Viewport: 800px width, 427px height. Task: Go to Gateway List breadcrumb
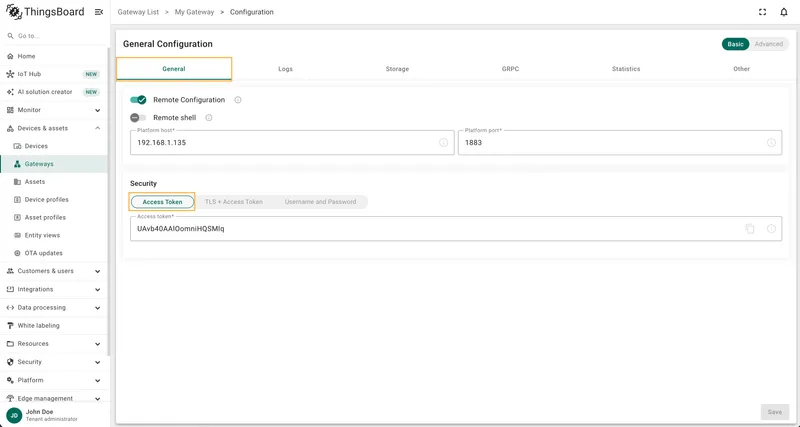coord(138,12)
